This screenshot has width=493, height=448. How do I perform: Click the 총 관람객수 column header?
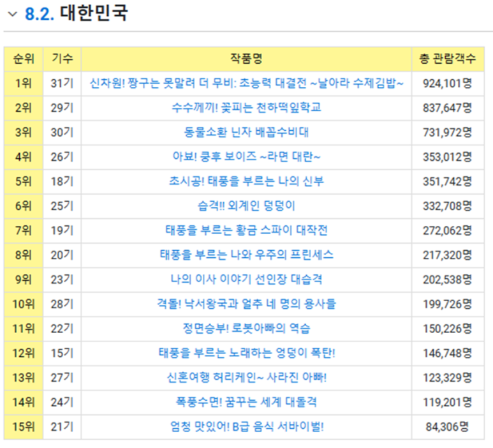tap(448, 59)
